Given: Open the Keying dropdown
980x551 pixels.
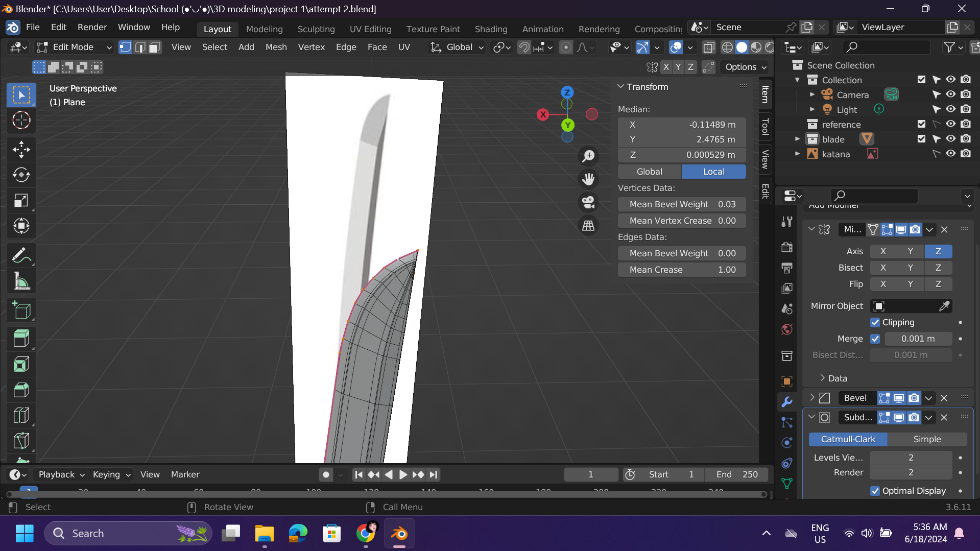Looking at the screenshot, I should pos(111,474).
